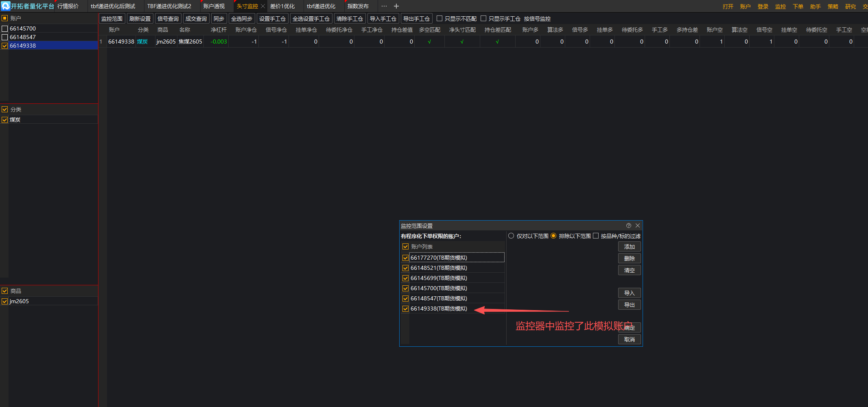
Task: Open the more tabs ellipsis menu
Action: point(384,6)
